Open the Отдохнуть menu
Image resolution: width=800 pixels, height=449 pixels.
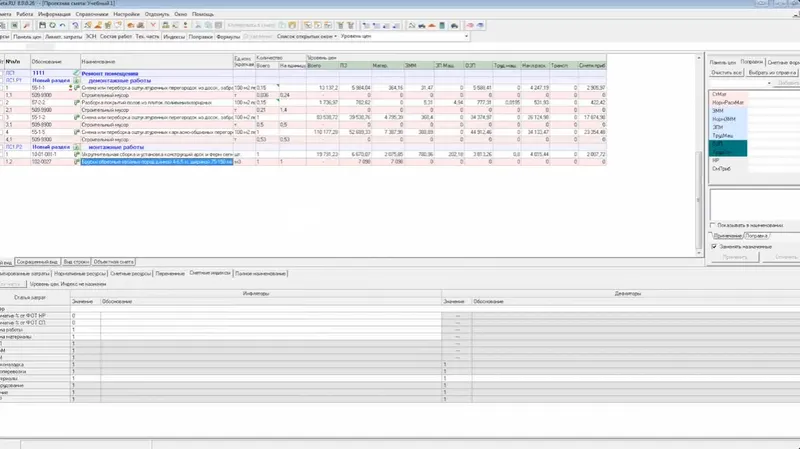point(157,14)
